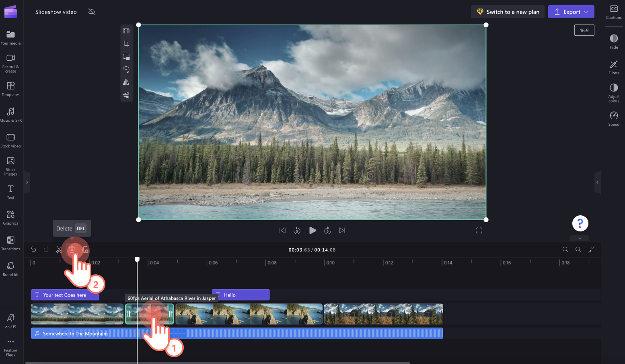Flip the video horizontally

click(x=126, y=82)
